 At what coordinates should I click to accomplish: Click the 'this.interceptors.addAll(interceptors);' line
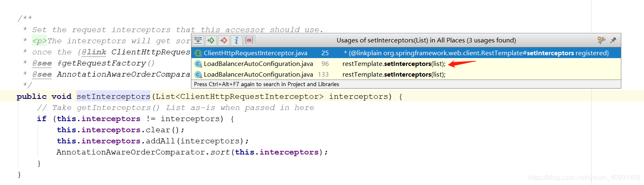click(x=153, y=141)
